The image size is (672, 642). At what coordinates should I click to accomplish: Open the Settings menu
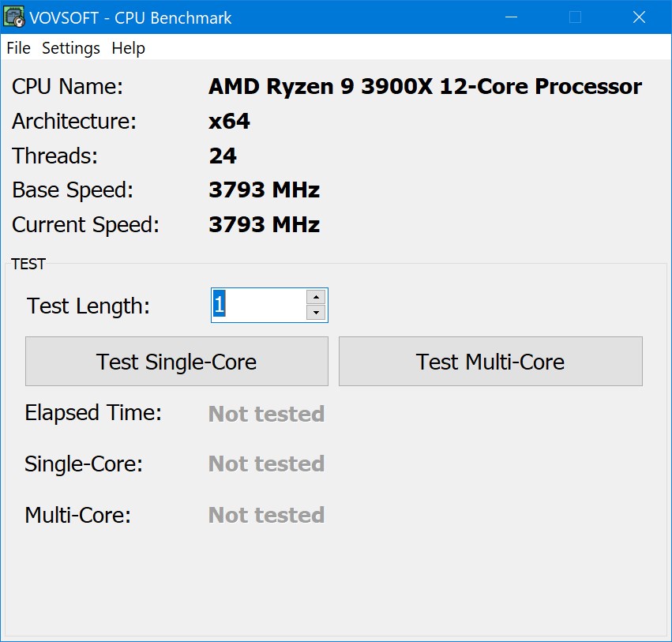(x=71, y=48)
